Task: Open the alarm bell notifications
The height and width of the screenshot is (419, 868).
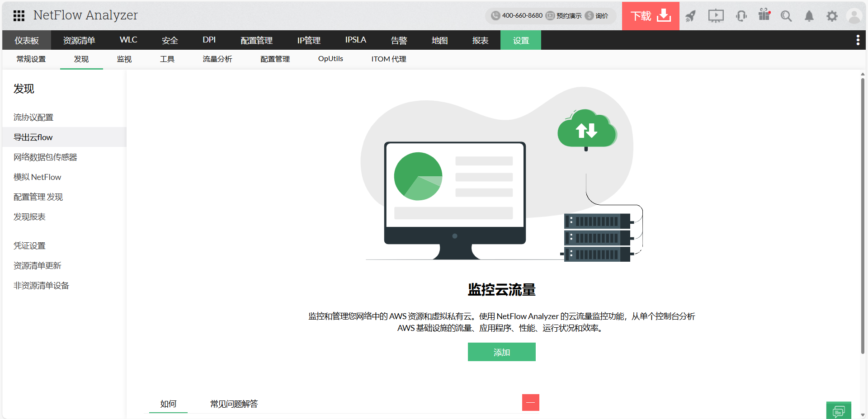Action: [x=809, y=16]
